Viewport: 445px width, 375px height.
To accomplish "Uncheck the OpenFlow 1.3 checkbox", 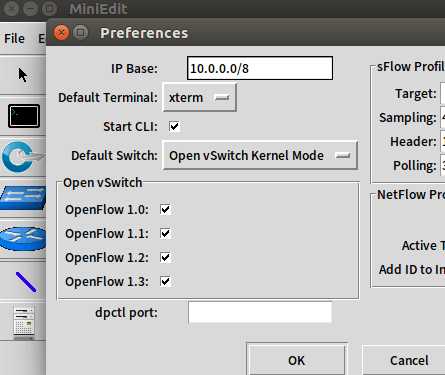I will pos(165,281).
